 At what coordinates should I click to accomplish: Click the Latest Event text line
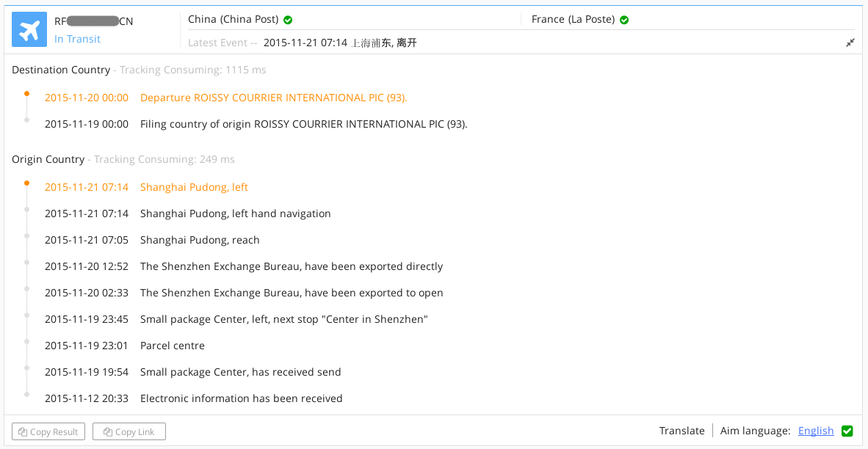tap(339, 43)
